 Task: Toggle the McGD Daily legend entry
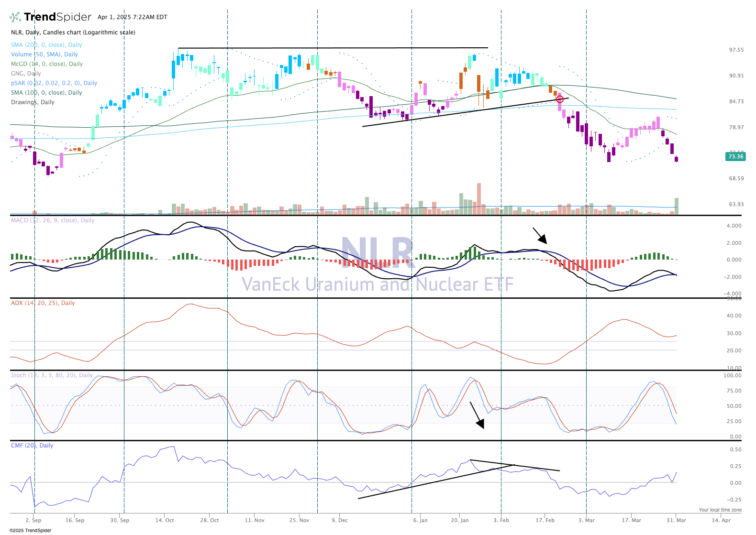[47, 64]
